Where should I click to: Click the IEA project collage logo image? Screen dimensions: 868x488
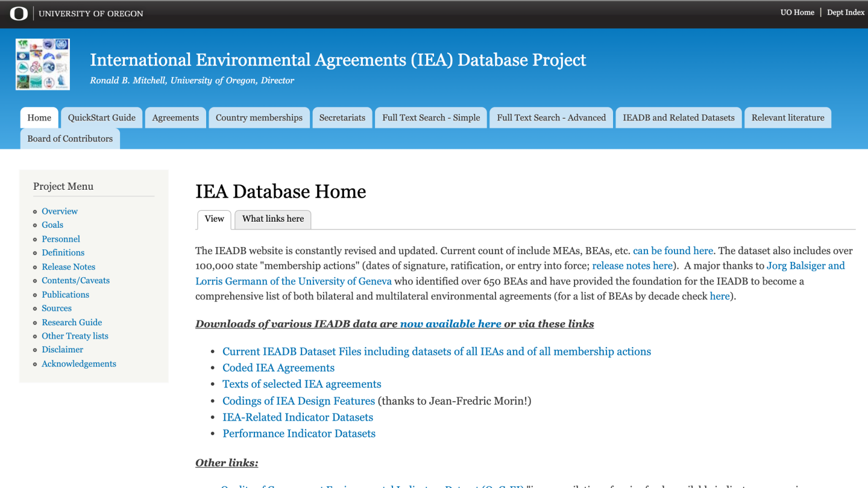click(43, 64)
